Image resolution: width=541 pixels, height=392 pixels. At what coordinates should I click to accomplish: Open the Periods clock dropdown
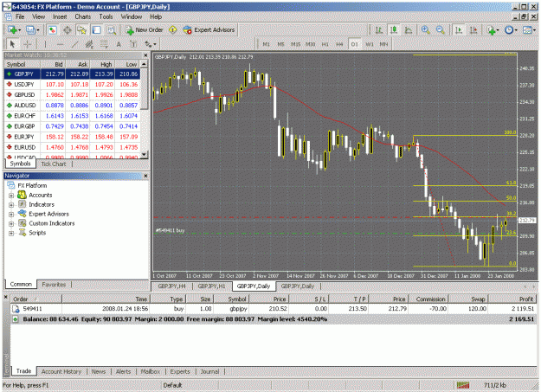coord(511,30)
